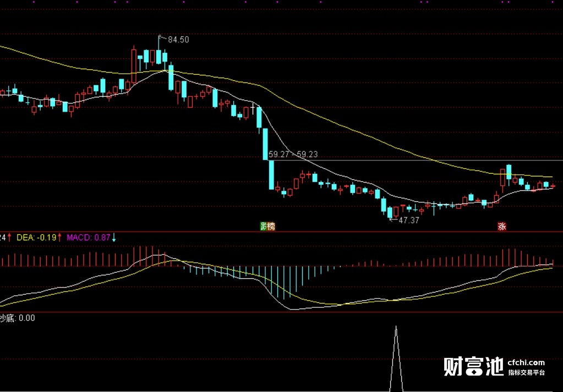Click the cyan down arrow after MACD value
The image size is (563, 392).
pyautogui.click(x=114, y=238)
